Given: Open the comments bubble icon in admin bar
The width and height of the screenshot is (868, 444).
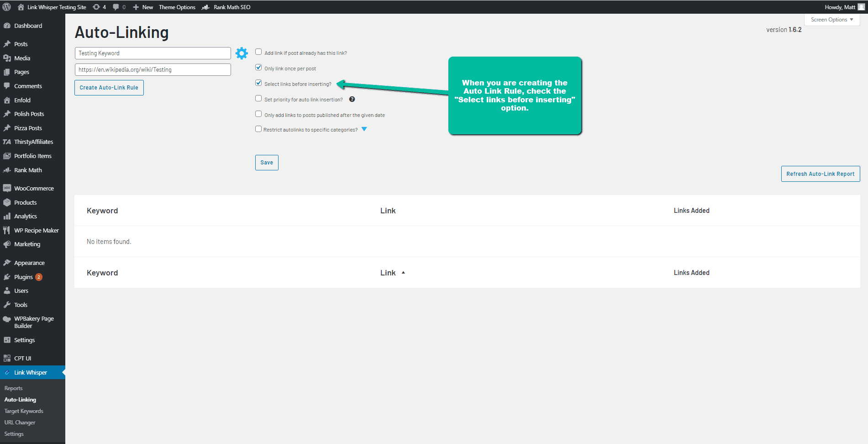Looking at the screenshot, I should [x=115, y=7].
